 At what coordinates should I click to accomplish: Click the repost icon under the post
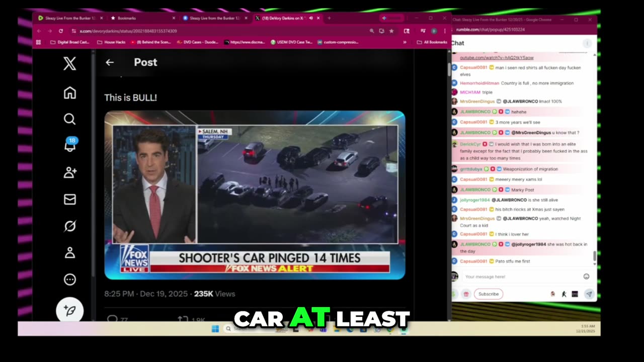click(x=183, y=319)
